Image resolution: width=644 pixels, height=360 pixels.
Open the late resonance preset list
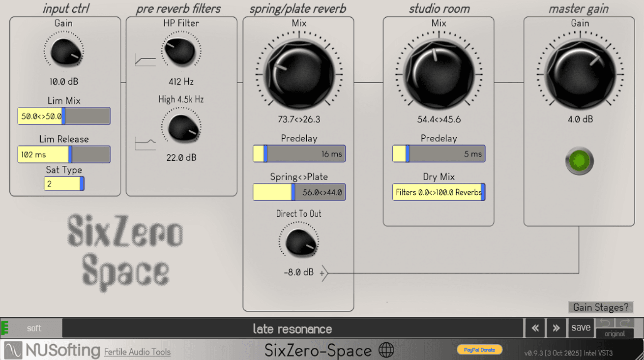coord(292,329)
